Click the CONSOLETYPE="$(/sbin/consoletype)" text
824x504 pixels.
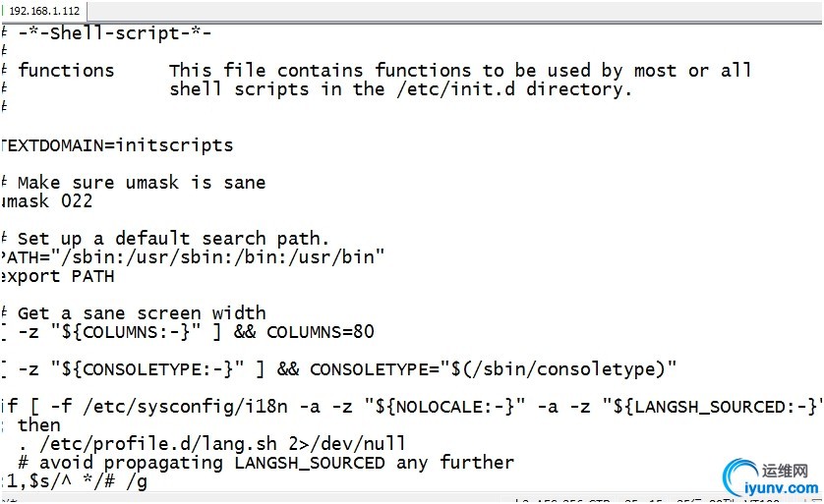(x=493, y=369)
